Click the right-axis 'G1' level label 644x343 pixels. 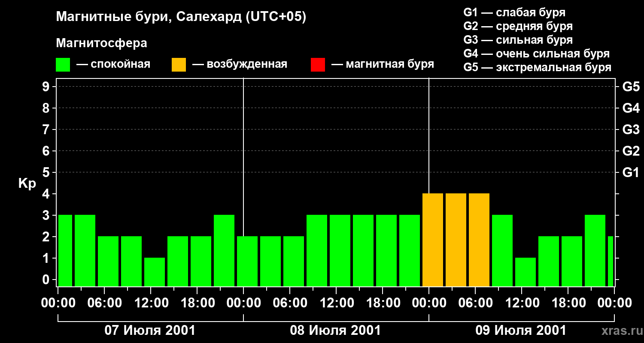631,172
